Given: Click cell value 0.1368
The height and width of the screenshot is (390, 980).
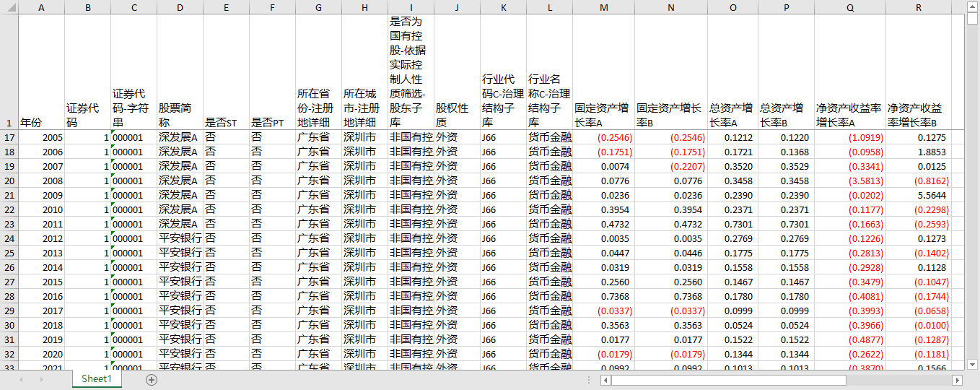Looking at the screenshot, I should click(787, 152).
